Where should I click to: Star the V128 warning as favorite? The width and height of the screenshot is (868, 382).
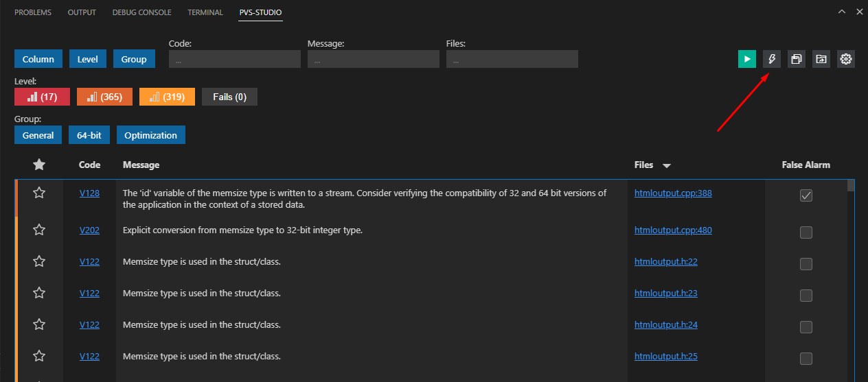coord(39,193)
